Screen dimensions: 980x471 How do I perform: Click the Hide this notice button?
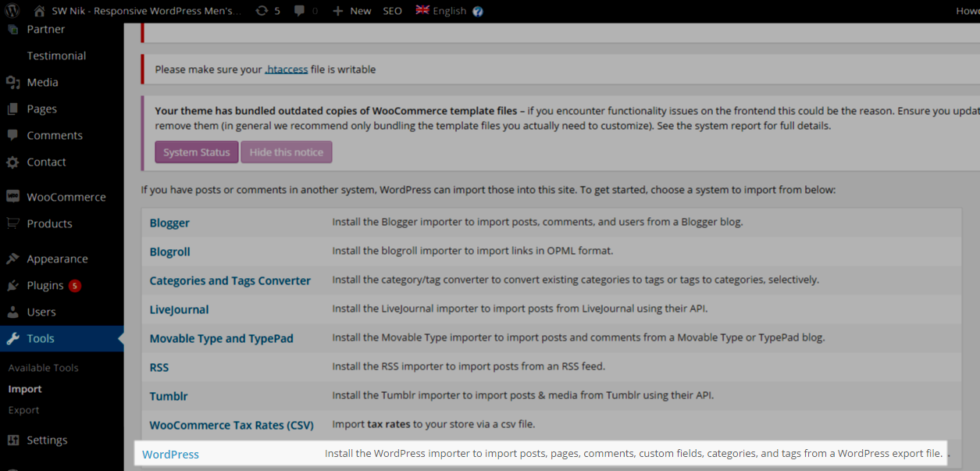point(287,152)
